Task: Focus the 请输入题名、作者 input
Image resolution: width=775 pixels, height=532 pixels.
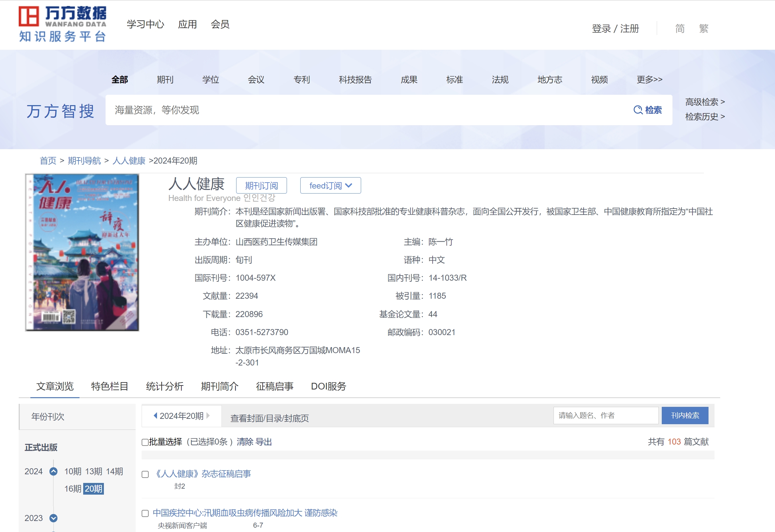Action: click(606, 416)
